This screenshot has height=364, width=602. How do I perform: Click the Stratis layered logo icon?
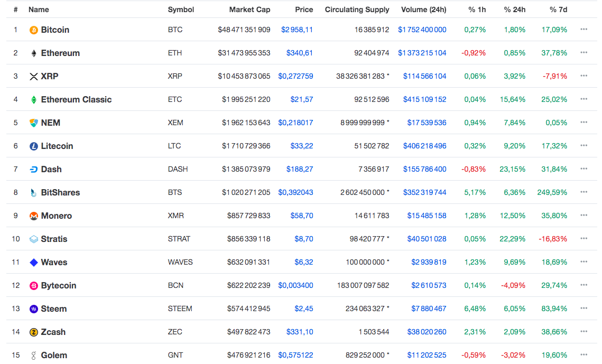pos(34,239)
